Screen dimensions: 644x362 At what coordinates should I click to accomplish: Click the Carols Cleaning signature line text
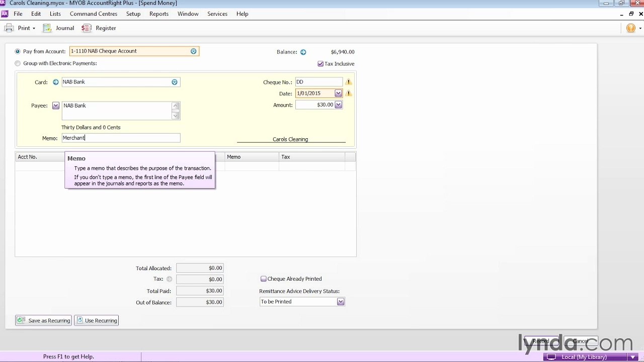point(290,139)
